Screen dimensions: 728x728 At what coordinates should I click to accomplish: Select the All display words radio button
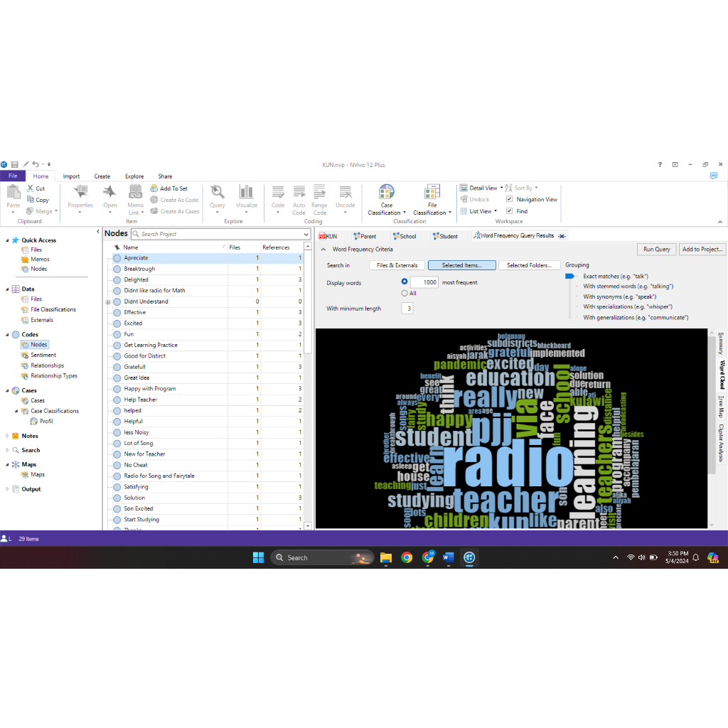pyautogui.click(x=405, y=293)
